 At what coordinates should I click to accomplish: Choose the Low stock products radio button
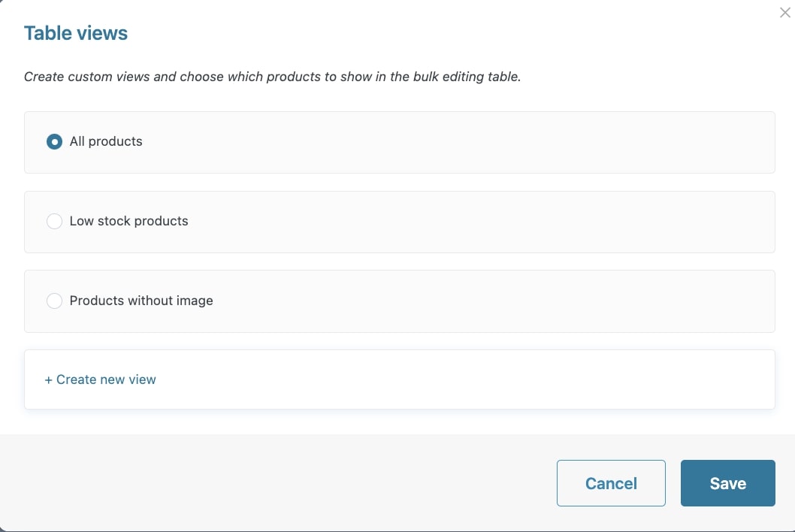[x=54, y=222]
